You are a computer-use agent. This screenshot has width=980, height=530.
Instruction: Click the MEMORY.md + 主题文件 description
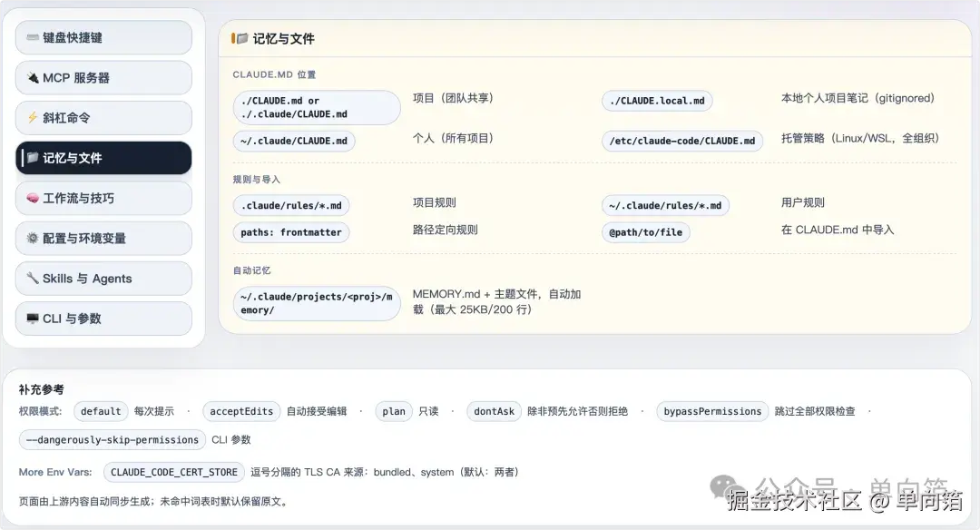pyautogui.click(x=497, y=301)
